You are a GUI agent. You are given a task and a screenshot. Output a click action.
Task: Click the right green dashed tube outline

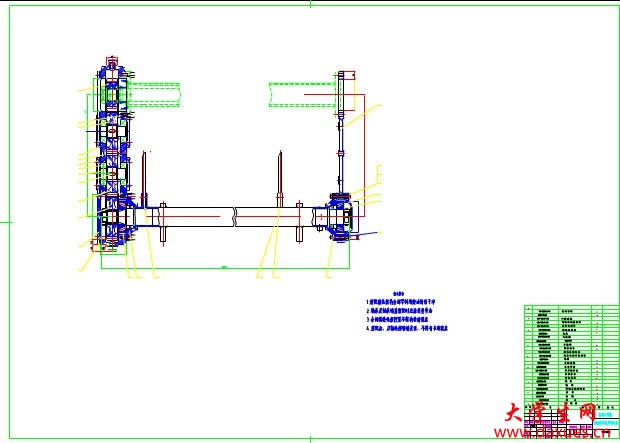tap(300, 93)
